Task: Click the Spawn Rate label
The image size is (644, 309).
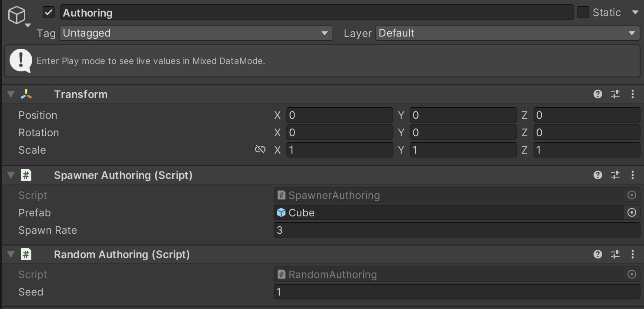Action: click(48, 230)
